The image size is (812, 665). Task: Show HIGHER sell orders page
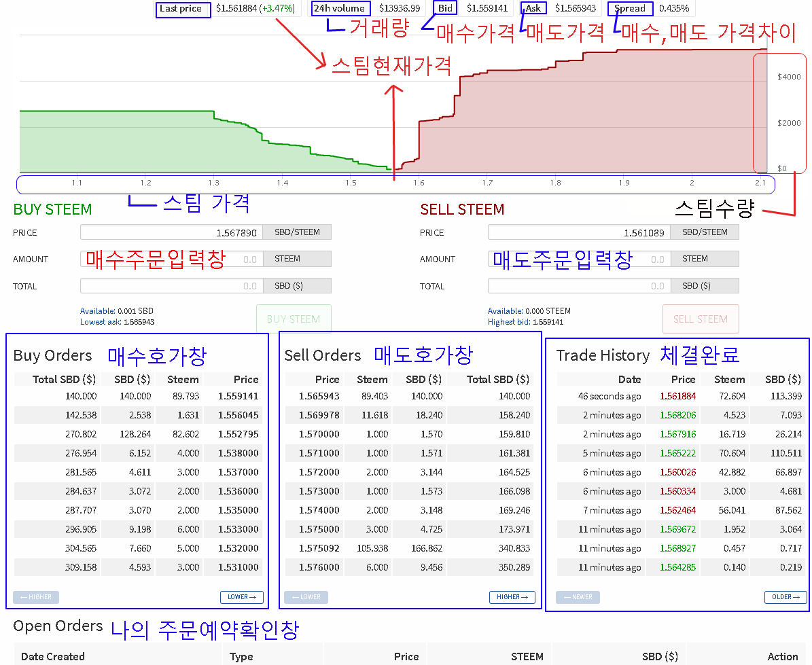[512, 597]
